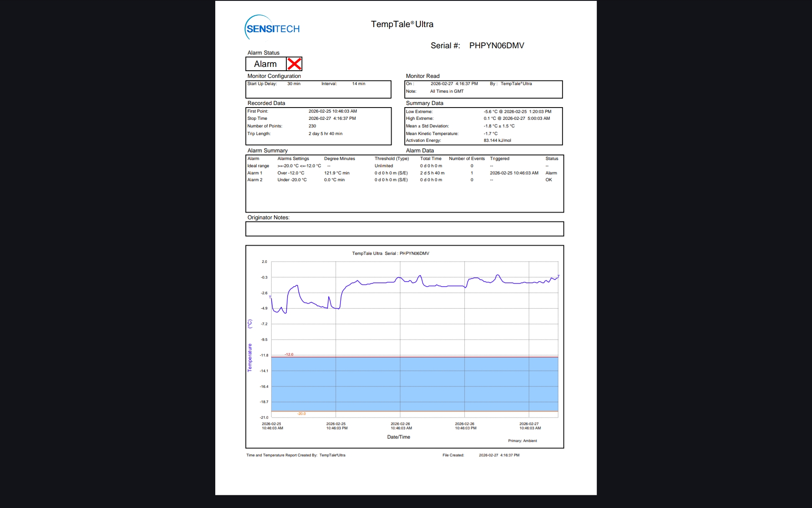Click the Alarm status text box
The width and height of the screenshot is (812, 508).
coord(266,64)
